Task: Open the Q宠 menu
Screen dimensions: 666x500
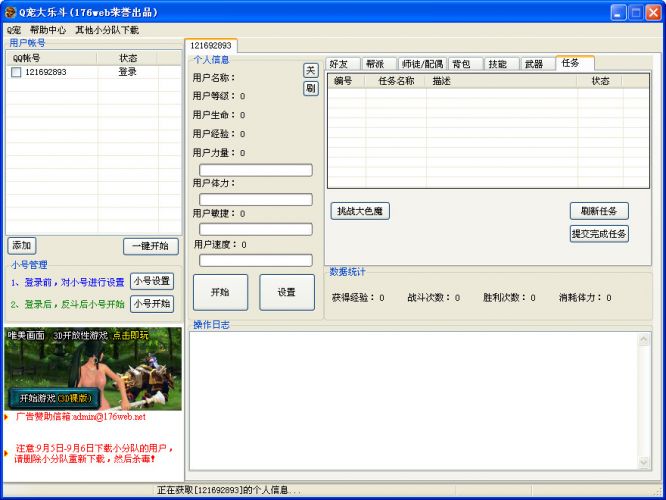Action: click(14, 30)
